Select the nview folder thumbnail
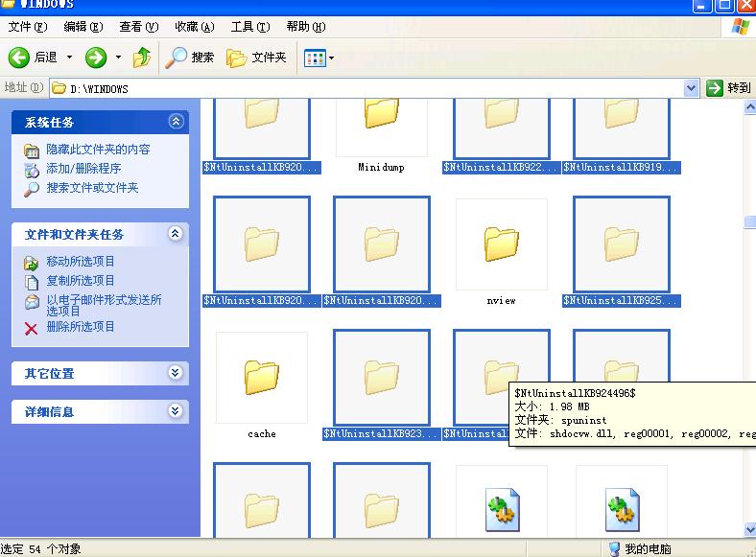 502,244
